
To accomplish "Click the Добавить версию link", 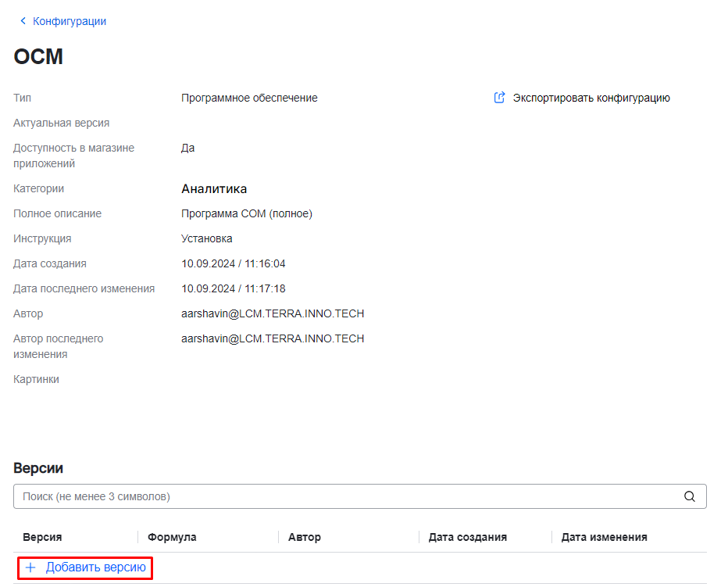I will pyautogui.click(x=95, y=567).
